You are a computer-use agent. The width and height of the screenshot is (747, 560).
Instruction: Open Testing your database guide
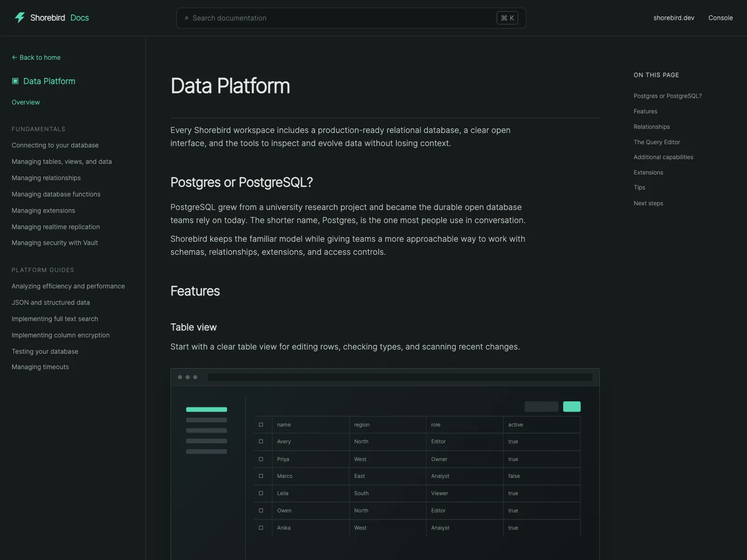click(x=45, y=351)
